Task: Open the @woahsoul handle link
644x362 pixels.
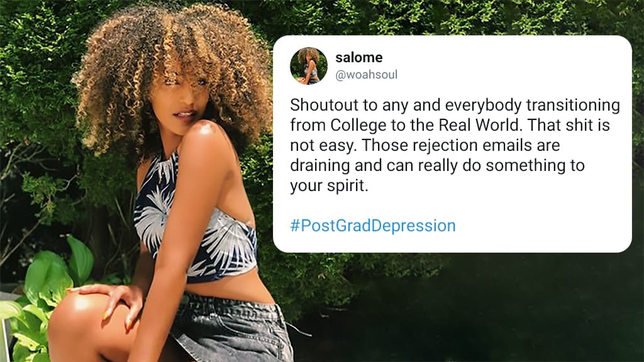Action: [367, 75]
